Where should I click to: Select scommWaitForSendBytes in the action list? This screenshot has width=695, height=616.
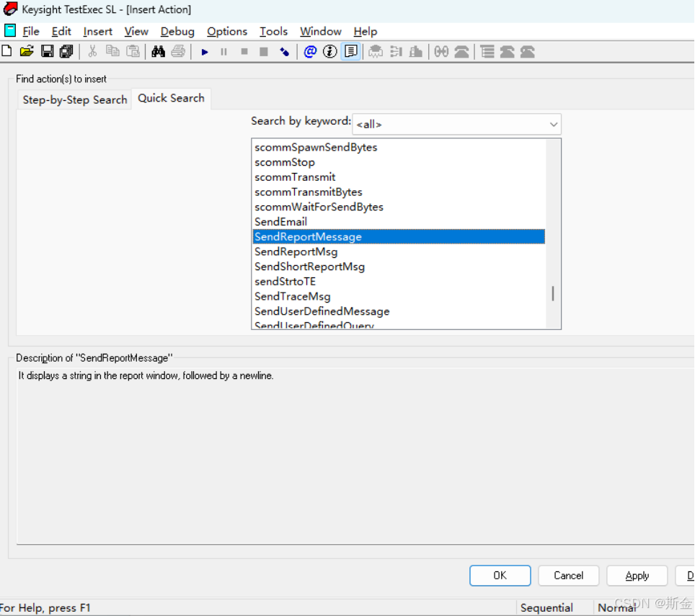click(399, 207)
